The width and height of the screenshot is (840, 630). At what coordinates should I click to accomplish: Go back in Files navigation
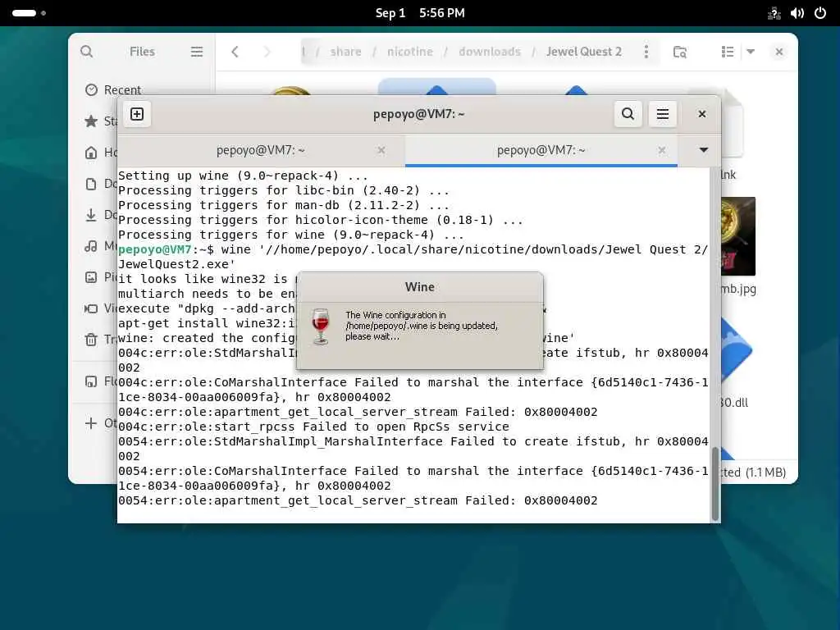point(235,52)
